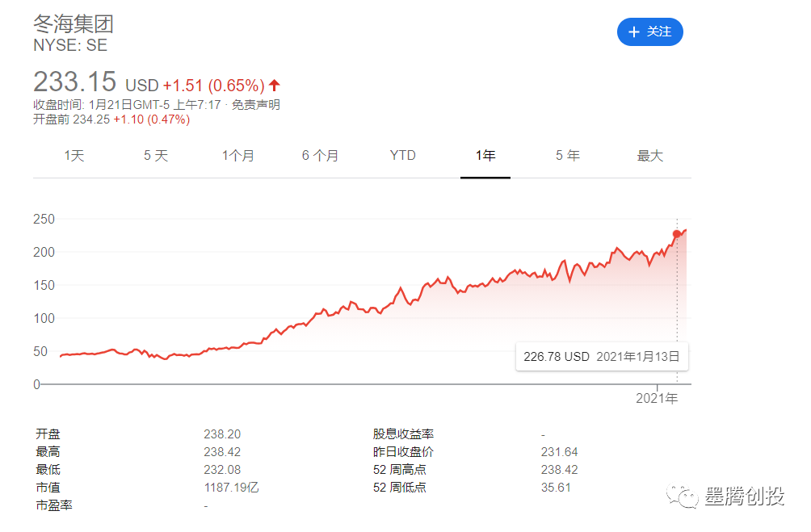
Task: Click the 52 周低点 value 35.61
Action: point(556,488)
